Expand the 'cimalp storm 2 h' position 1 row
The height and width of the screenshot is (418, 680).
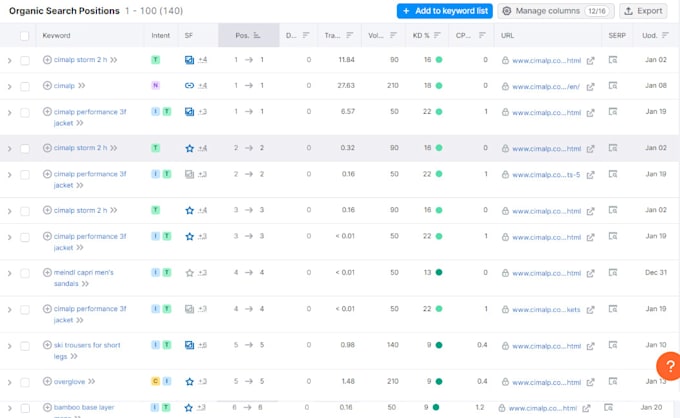(x=10, y=61)
